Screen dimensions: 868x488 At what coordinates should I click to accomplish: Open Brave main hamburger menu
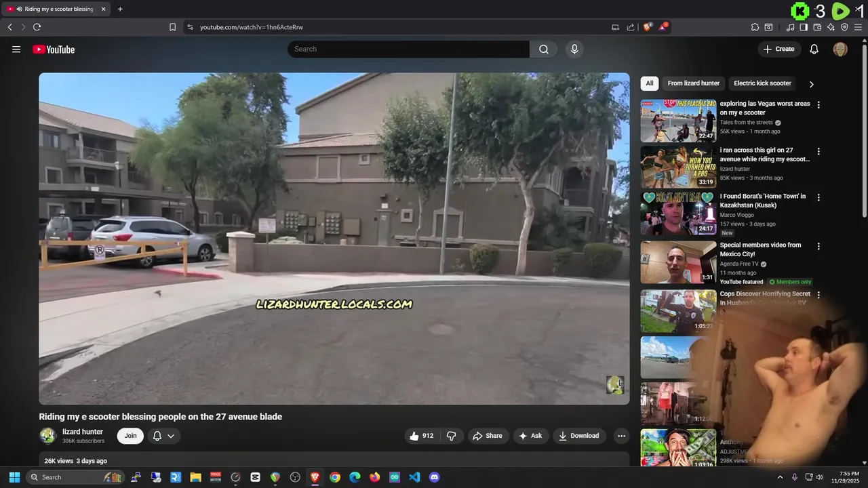coord(859,27)
